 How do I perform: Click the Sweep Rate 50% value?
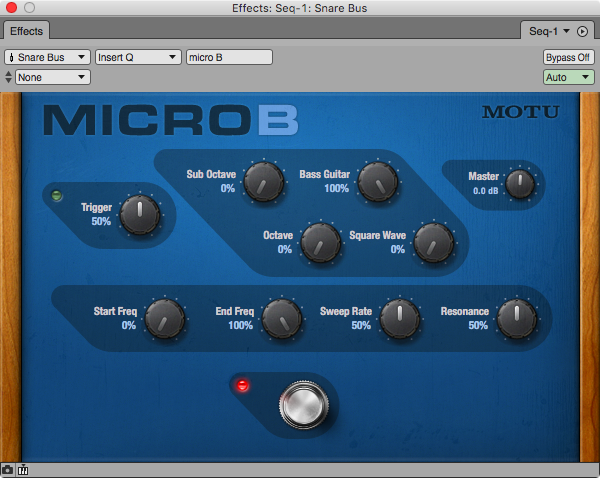coord(361,325)
